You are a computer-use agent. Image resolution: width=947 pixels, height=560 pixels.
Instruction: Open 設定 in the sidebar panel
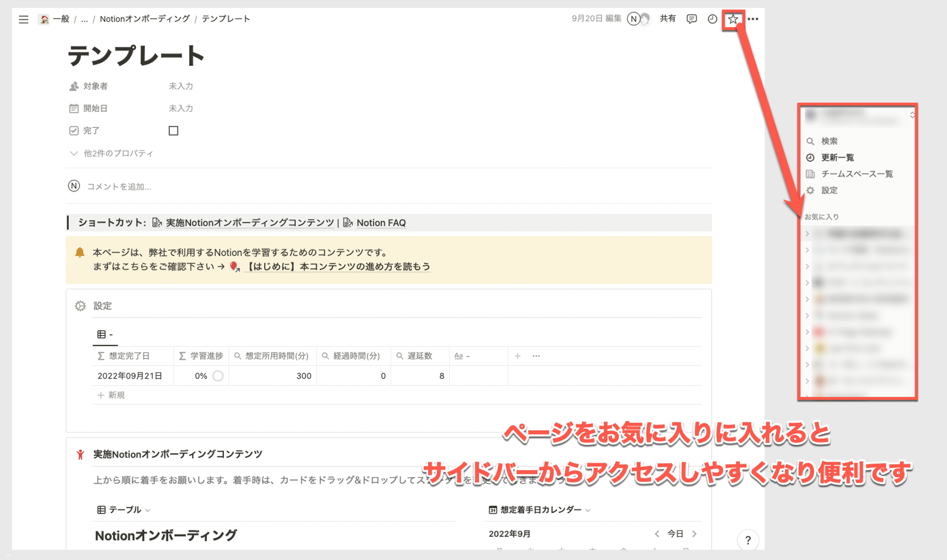pyautogui.click(x=822, y=190)
